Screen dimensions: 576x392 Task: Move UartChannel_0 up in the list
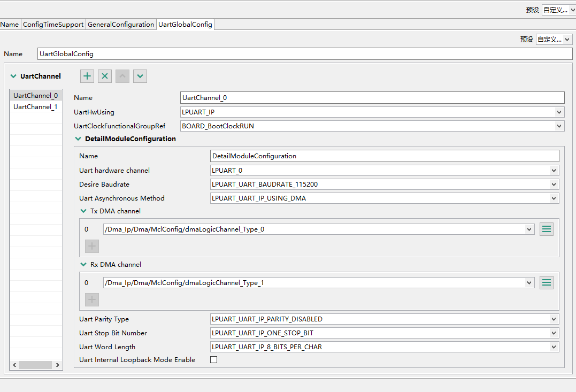122,76
